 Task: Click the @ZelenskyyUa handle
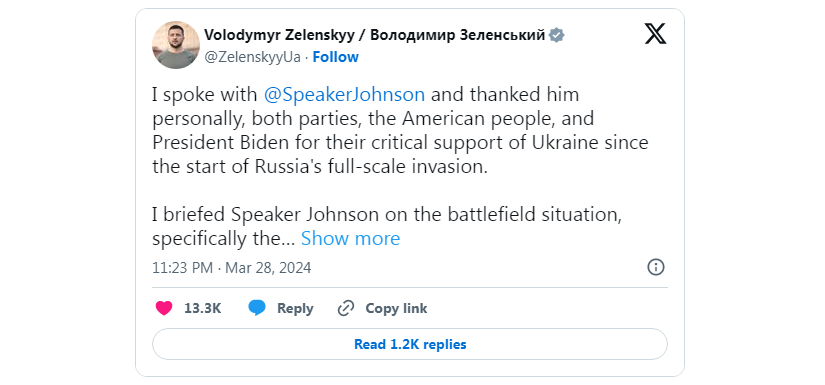(253, 57)
